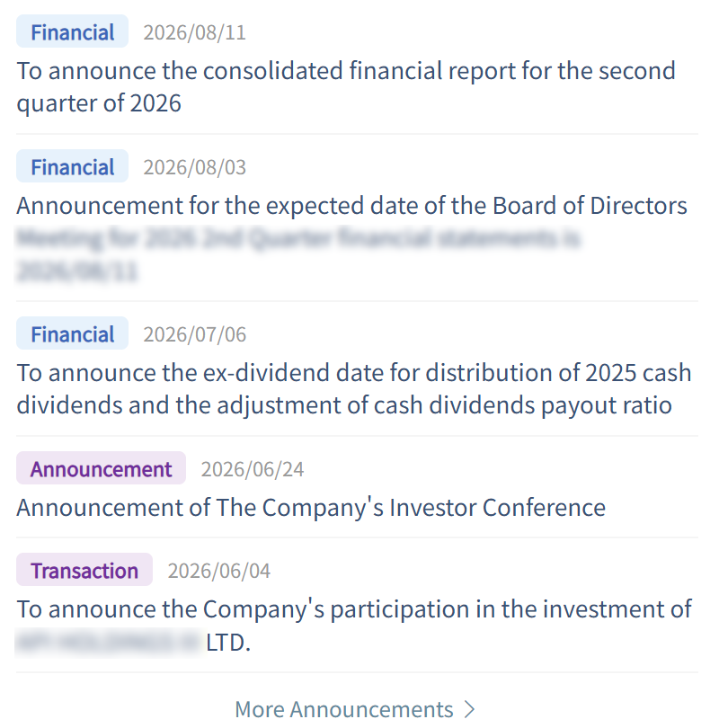This screenshot has width=719, height=728.
Task: Click the 2026/08/03 date label
Action: (x=194, y=167)
